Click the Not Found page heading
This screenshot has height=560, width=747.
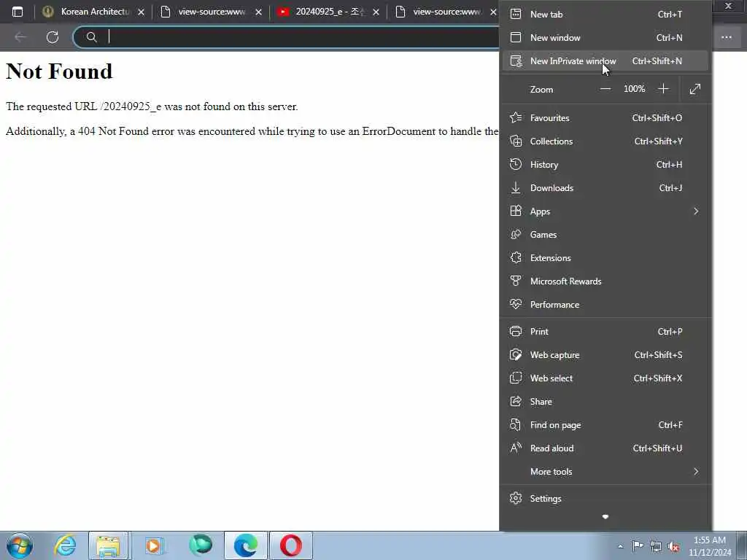(x=59, y=71)
